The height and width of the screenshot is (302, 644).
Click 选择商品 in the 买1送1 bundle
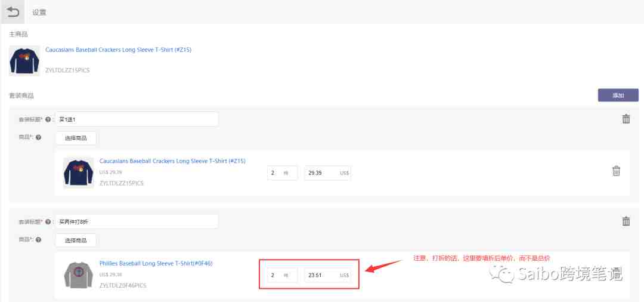(76, 138)
